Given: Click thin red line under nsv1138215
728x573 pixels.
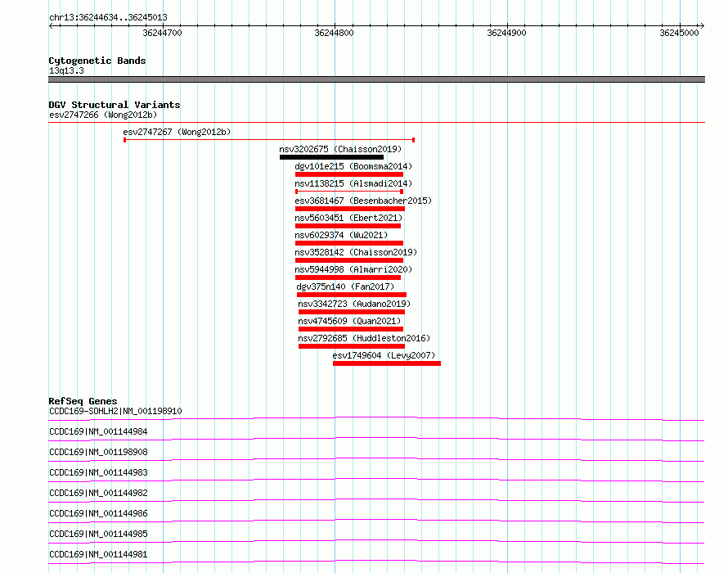Looking at the screenshot, I should pyautogui.click(x=349, y=192).
